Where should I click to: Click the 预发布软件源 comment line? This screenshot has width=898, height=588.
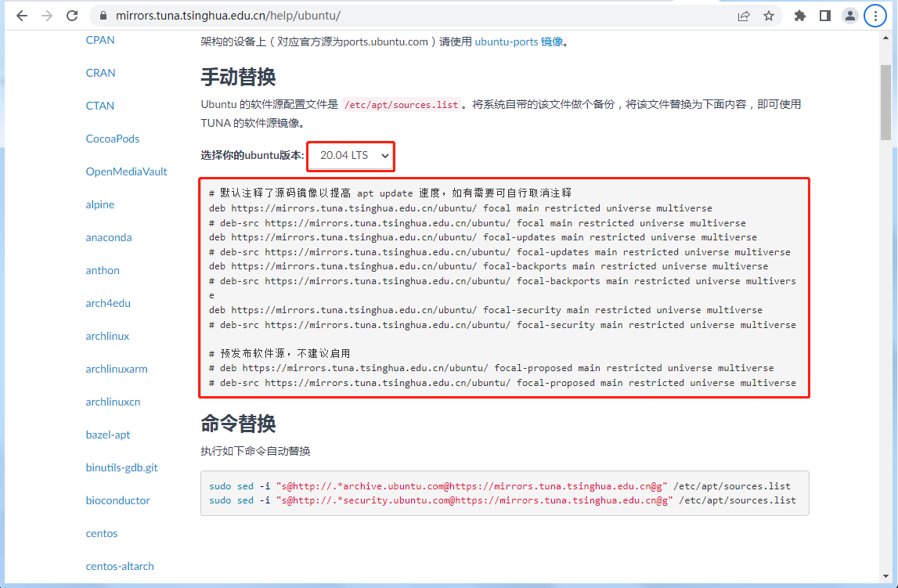pos(279,353)
